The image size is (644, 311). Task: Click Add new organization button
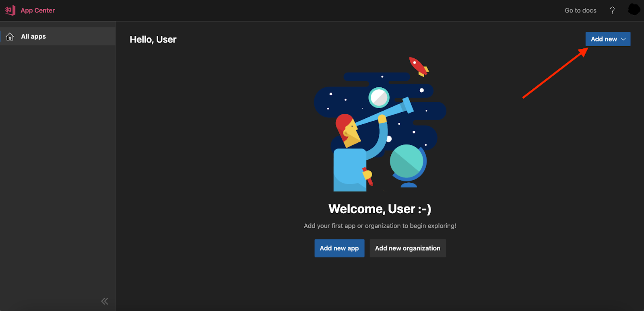click(408, 248)
